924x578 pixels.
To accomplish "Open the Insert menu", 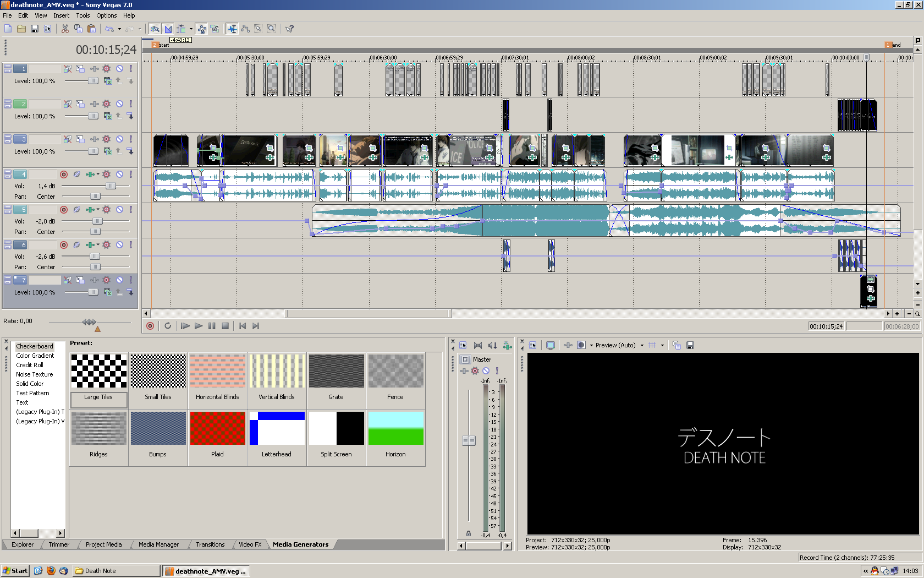I will coord(61,15).
